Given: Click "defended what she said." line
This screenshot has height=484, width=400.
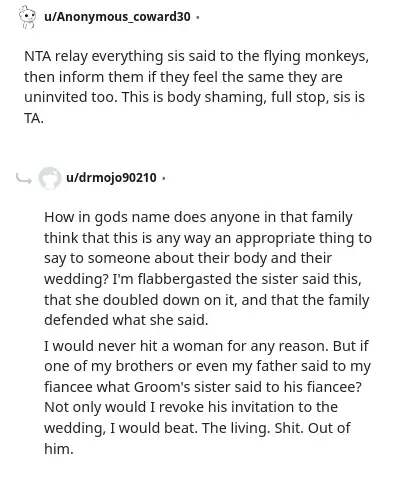Looking at the screenshot, I should [x=126, y=320].
